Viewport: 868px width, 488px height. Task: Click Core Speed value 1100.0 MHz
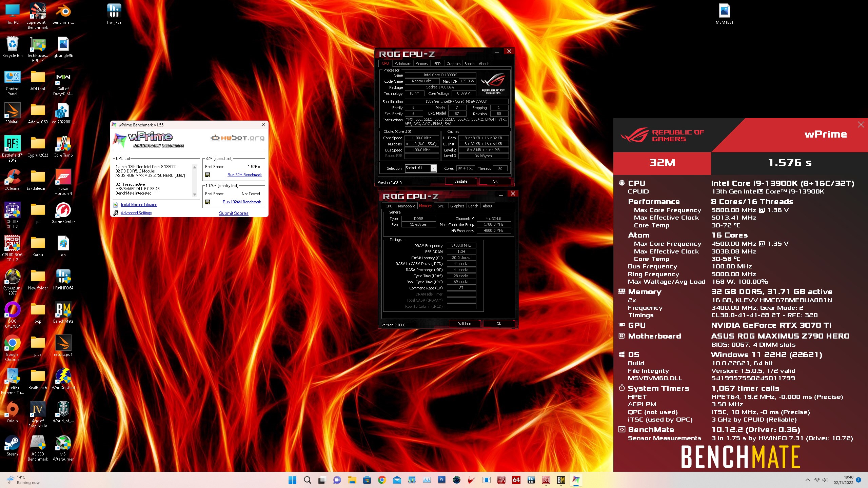pyautogui.click(x=421, y=138)
